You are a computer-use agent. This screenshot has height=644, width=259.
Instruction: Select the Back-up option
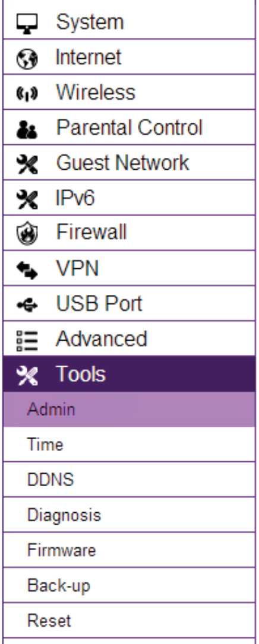129,585
